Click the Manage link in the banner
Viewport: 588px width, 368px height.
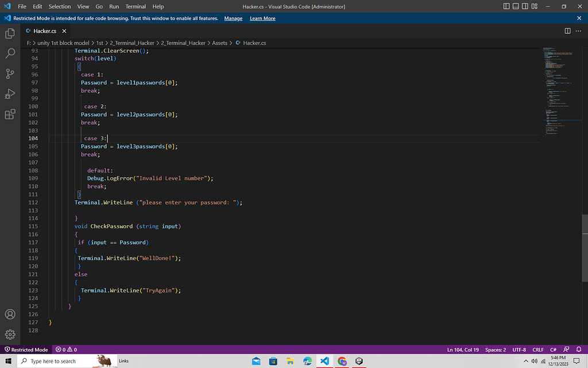pos(233,18)
